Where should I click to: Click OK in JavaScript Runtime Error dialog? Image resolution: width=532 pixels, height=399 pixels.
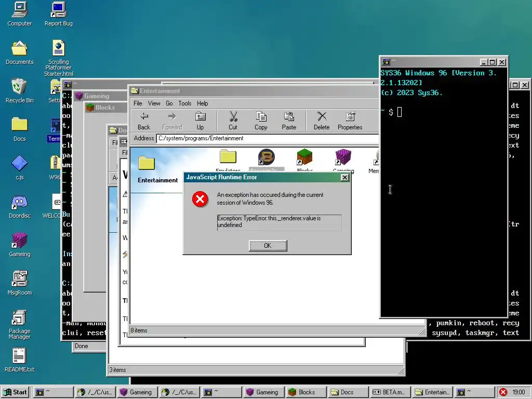coord(268,245)
